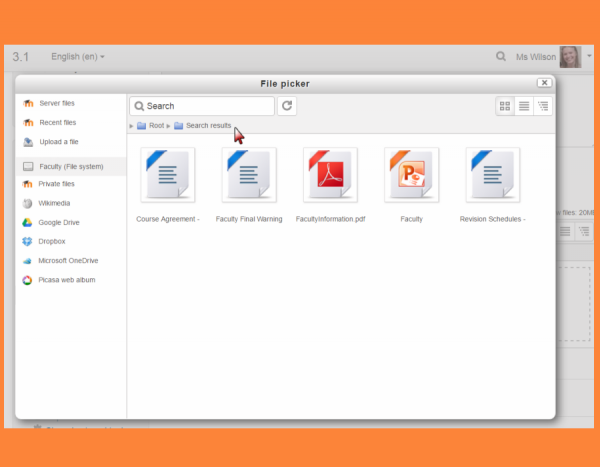This screenshot has height=467, width=600.
Task: Select the Revision Schedules document
Action: click(493, 175)
